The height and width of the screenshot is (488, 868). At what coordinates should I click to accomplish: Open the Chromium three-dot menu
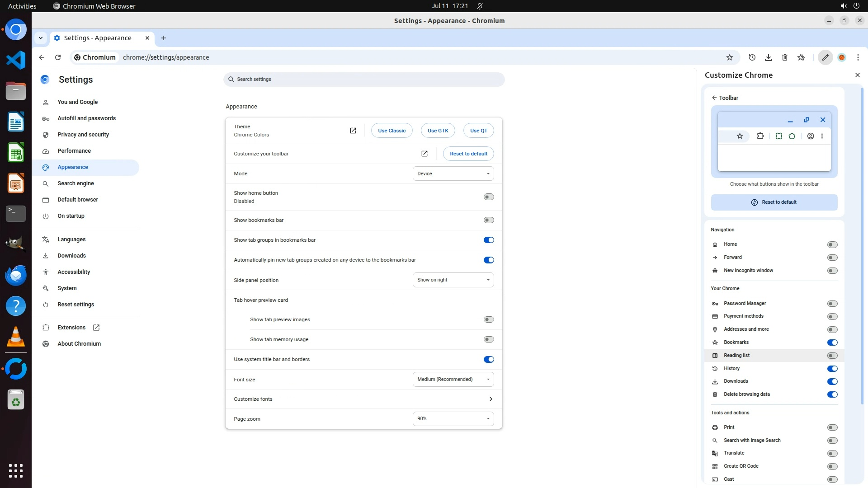tap(858, 57)
